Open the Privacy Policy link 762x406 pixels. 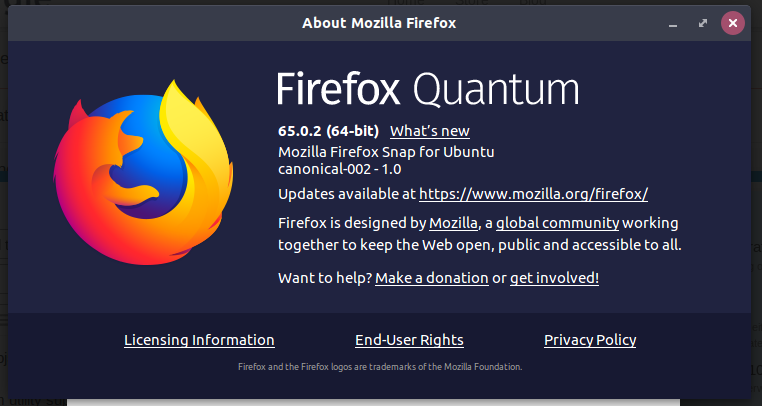[590, 340]
